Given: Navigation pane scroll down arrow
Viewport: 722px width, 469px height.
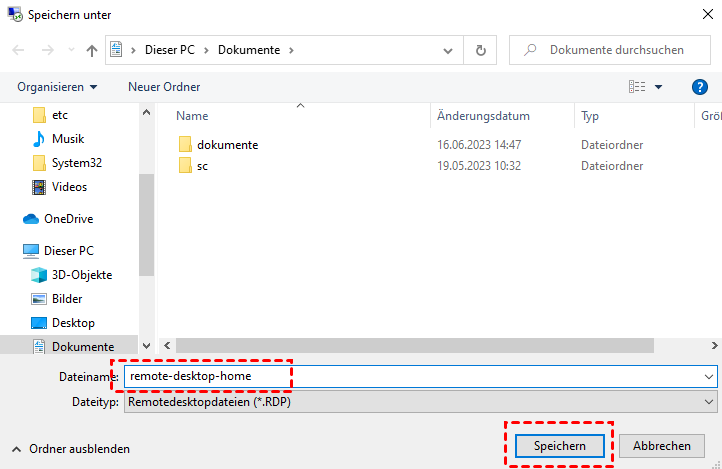Looking at the screenshot, I should tap(146, 346).
